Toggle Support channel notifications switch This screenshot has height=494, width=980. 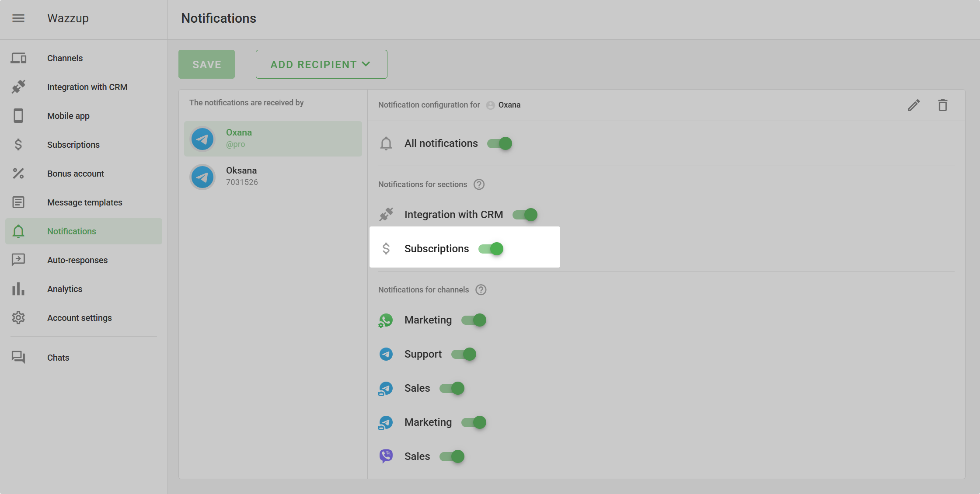click(x=464, y=354)
